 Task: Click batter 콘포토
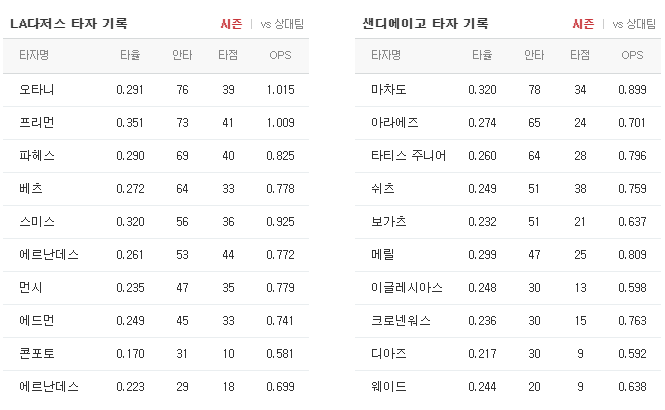click(x=37, y=354)
